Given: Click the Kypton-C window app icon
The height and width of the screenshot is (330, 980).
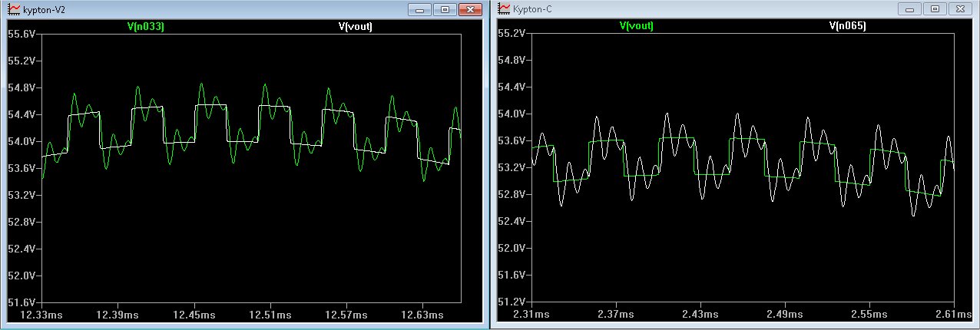Looking at the screenshot, I should point(504,8).
